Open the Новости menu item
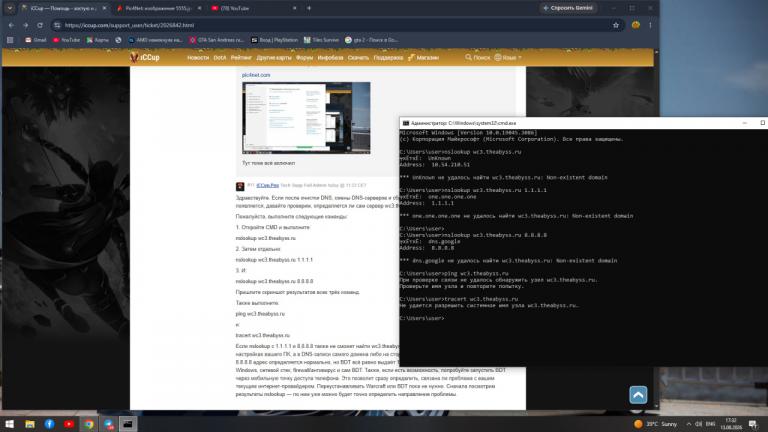Viewport: 768px width, 432px height. coord(198,58)
